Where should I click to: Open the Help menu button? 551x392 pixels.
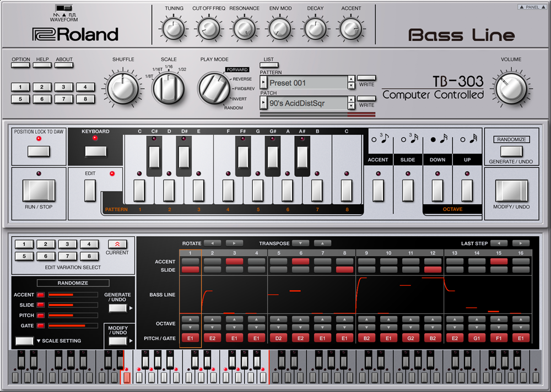42,65
